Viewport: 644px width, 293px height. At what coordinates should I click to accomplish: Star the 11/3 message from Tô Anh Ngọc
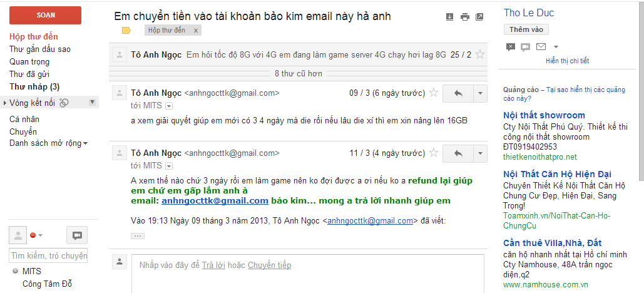[433, 153]
